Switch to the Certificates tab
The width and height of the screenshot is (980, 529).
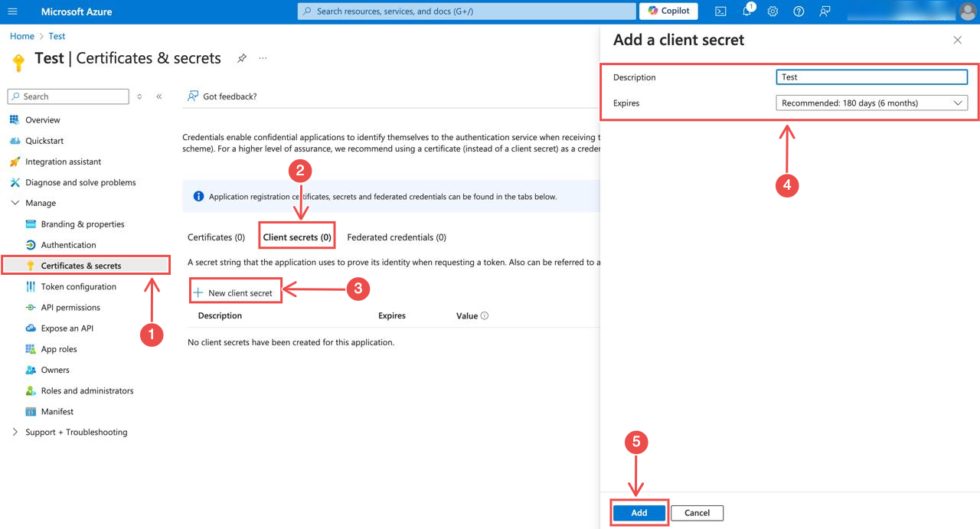coord(216,237)
